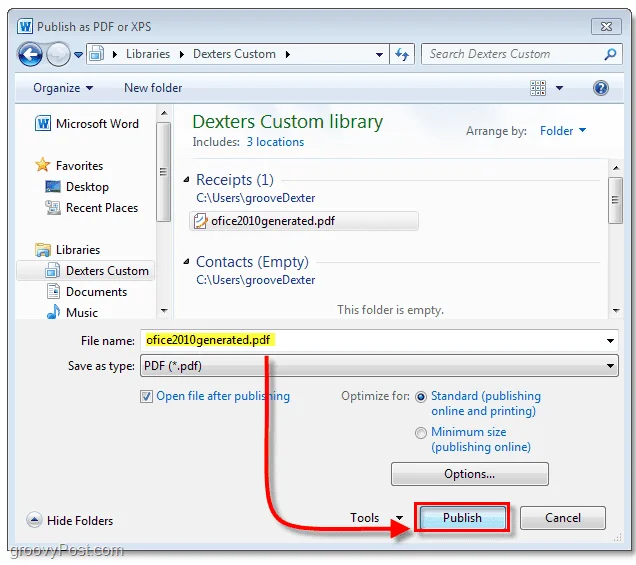Image resolution: width=636 pixels, height=565 pixels.
Task: Open Documents library in sidebar
Action: [x=86, y=292]
